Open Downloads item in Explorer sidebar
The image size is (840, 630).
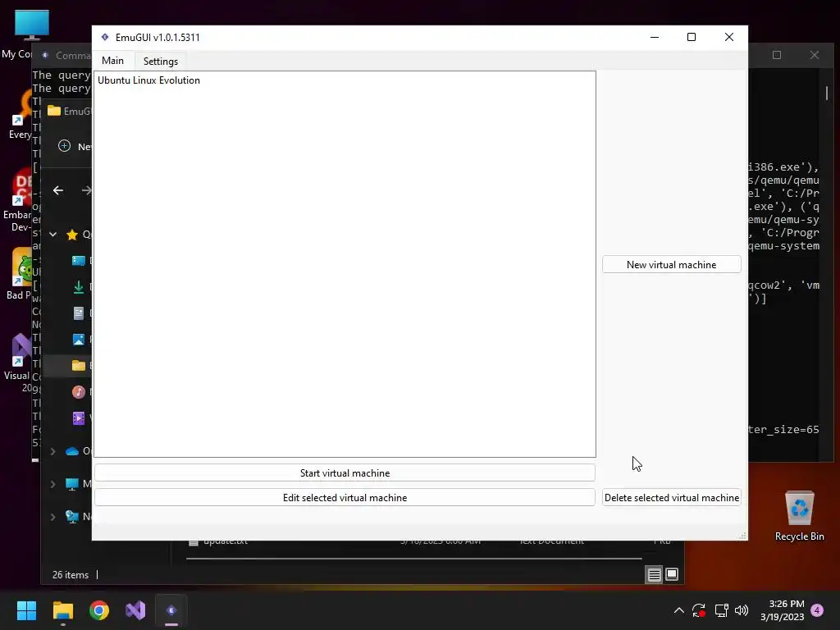click(x=78, y=287)
